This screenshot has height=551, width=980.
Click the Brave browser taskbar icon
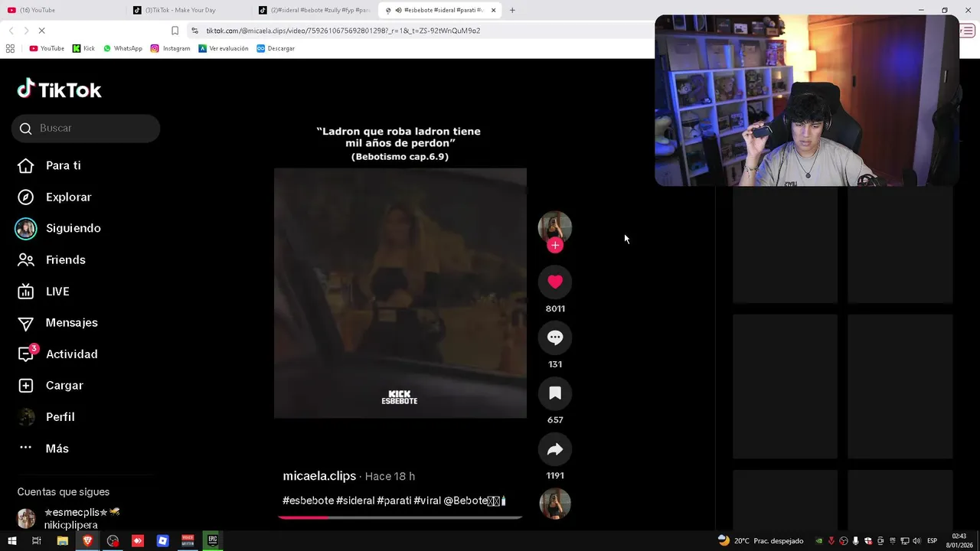click(87, 540)
